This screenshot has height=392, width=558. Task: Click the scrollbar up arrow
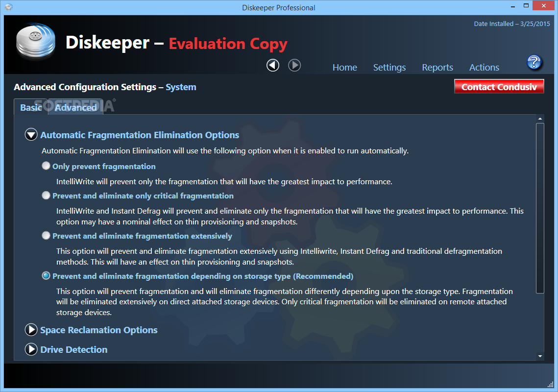(540, 119)
